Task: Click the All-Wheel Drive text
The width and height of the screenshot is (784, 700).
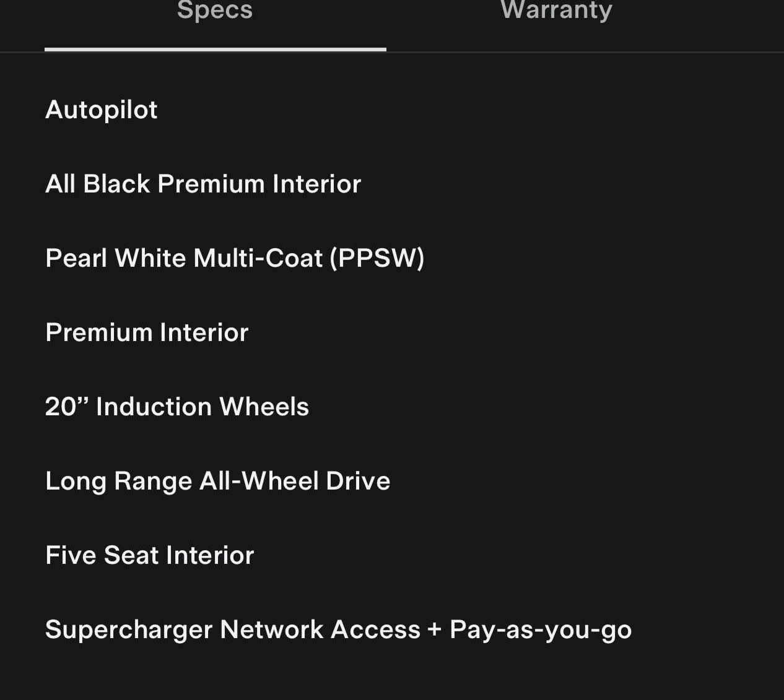Action: tap(295, 482)
